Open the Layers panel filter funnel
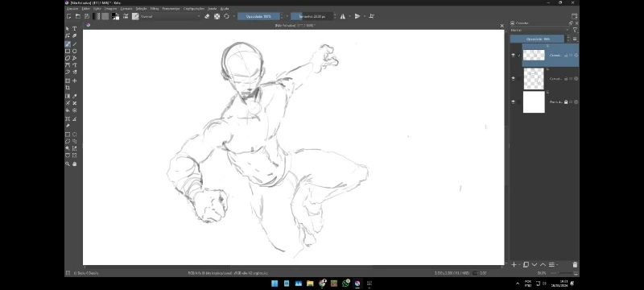 click(575, 30)
